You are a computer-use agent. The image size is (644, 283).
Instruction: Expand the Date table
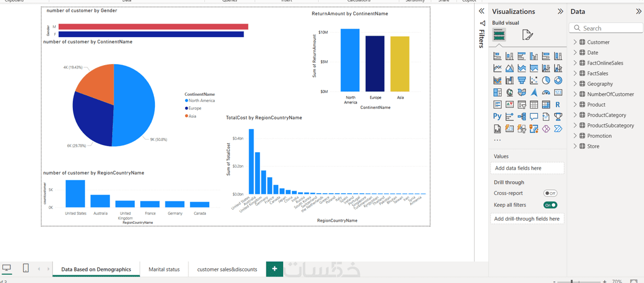(x=575, y=53)
